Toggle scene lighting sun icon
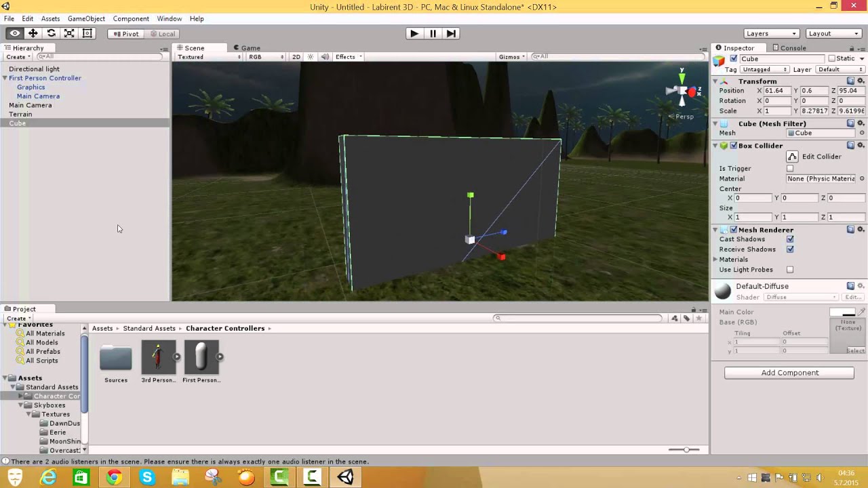 click(311, 57)
